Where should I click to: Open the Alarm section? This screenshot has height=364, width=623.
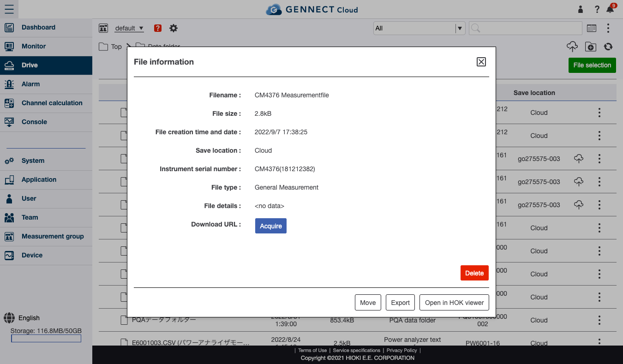[x=46, y=84]
